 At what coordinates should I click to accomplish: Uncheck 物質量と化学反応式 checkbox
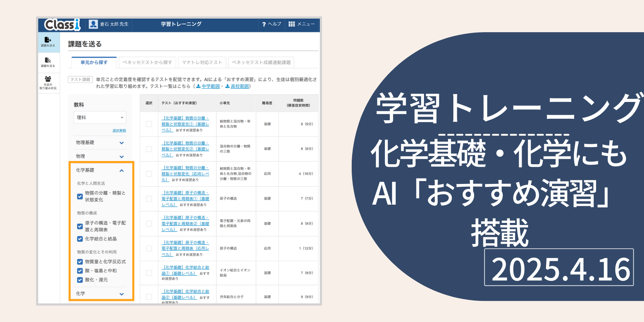coord(80,262)
